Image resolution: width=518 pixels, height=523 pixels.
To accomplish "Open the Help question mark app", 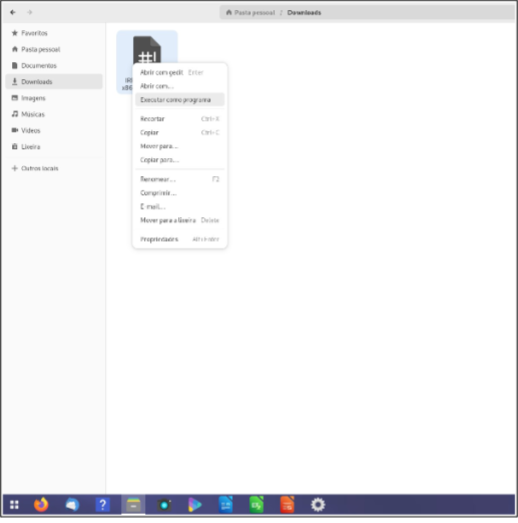I will (103, 504).
